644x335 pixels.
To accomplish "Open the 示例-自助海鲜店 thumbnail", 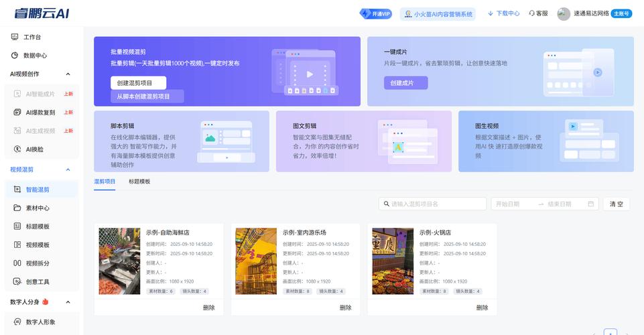I will coord(119,261).
